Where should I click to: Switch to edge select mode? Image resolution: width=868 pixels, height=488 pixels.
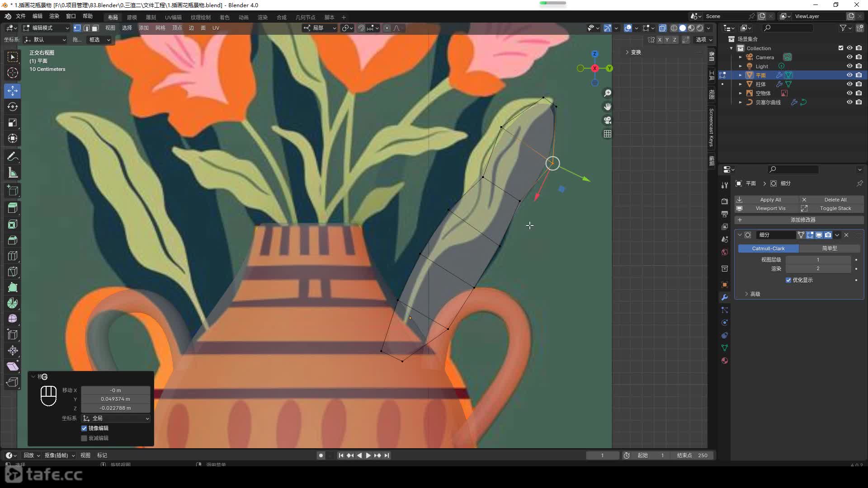click(x=86, y=28)
